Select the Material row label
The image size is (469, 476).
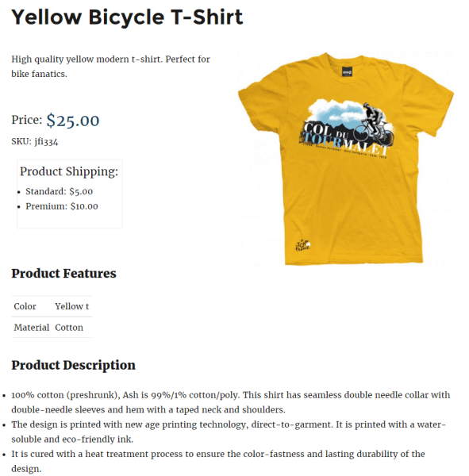point(31,328)
